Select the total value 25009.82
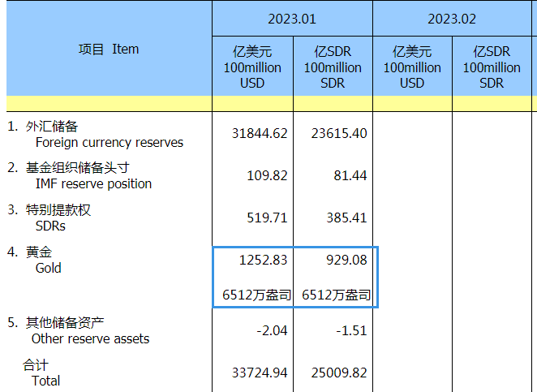This screenshot has height=392, width=537. [339, 373]
